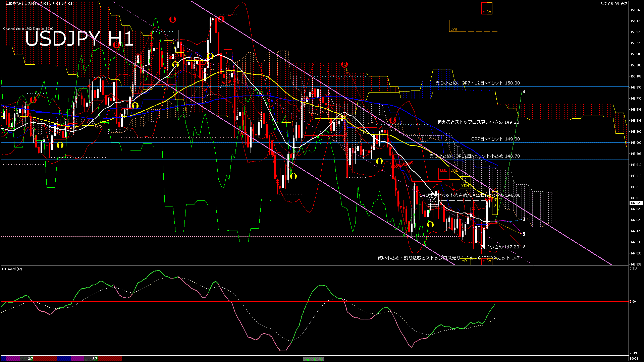Toggle the macd ON button
The height and width of the screenshot is (362, 644).
click(x=314, y=359)
